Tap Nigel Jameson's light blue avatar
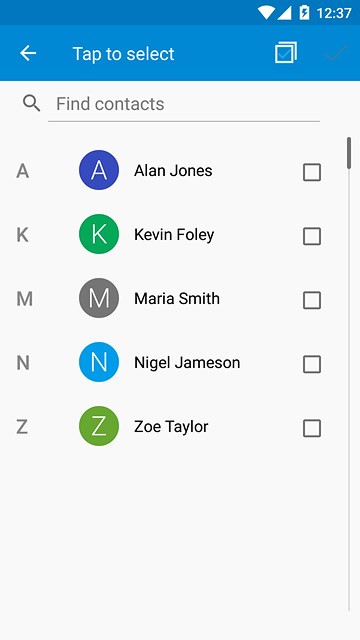 (99, 362)
